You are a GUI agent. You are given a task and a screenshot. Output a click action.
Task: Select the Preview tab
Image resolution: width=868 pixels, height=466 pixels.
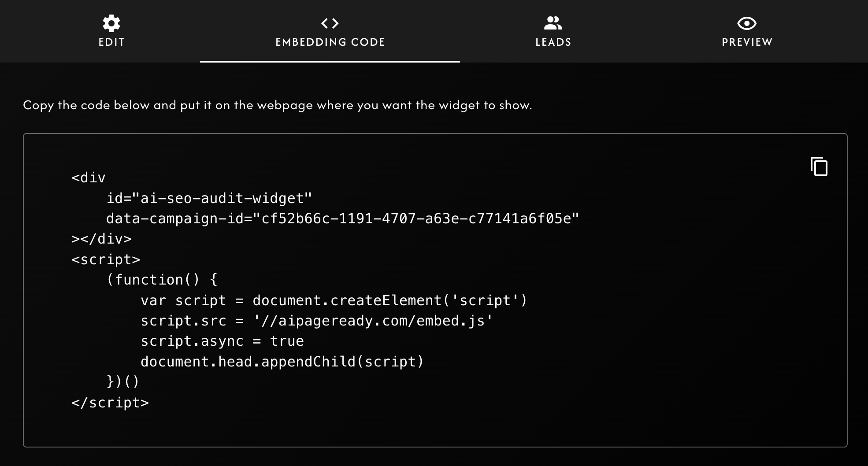(x=746, y=42)
